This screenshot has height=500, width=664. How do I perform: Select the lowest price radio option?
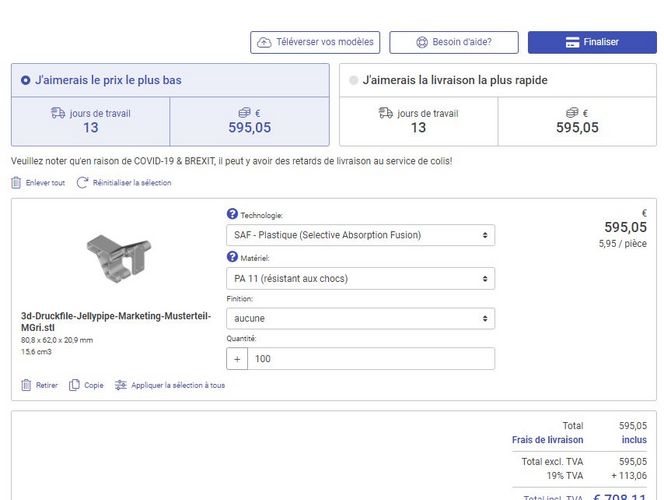(25, 80)
